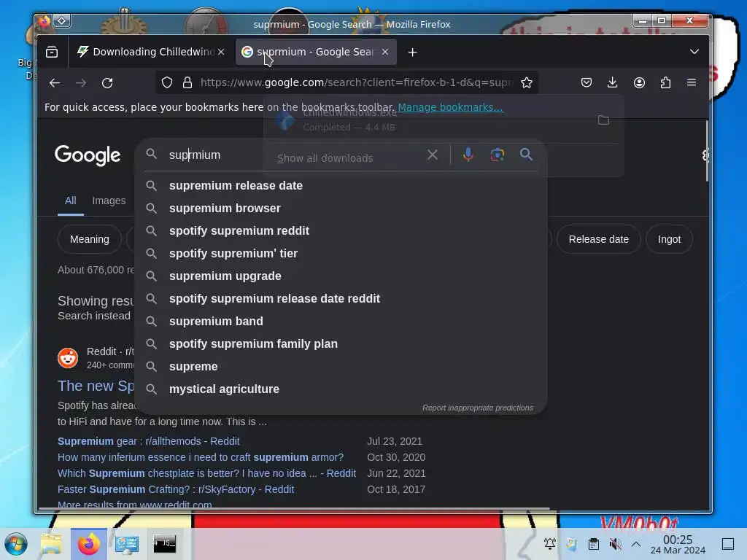Open Manage bookmarks link

[450, 107]
